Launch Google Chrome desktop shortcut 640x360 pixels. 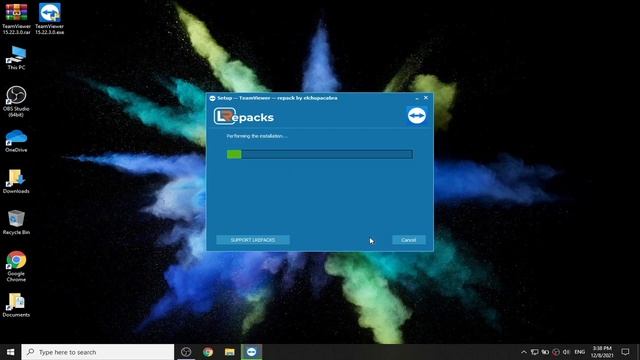[x=16, y=267]
